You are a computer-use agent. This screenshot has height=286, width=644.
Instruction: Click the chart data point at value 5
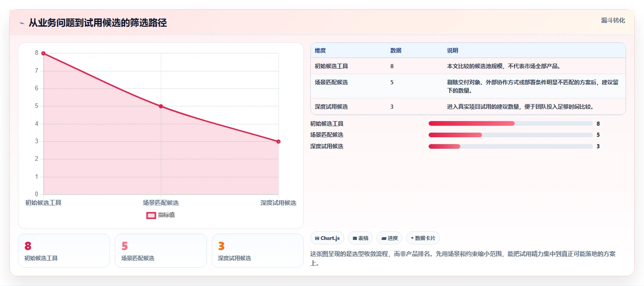click(161, 106)
